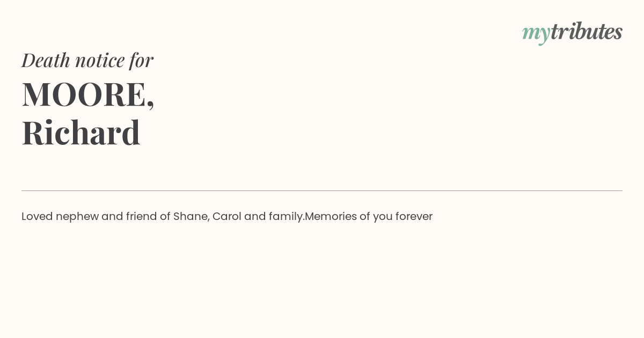
Task: Click the first "and" after nephew
Action: (x=112, y=216)
